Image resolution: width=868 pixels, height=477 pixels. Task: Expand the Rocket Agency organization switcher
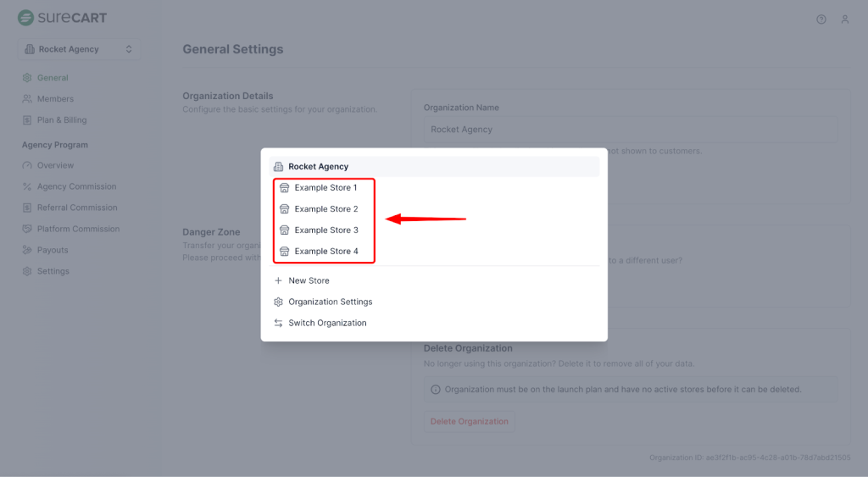tap(79, 49)
